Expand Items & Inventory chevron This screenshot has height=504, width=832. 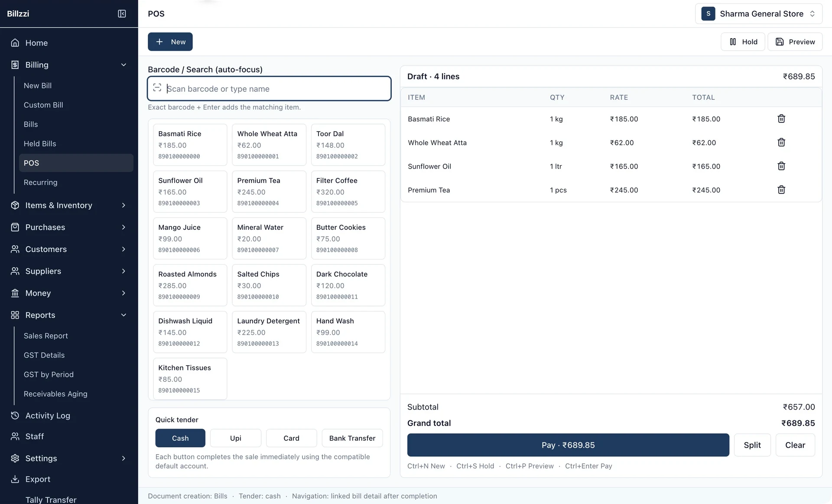point(123,205)
